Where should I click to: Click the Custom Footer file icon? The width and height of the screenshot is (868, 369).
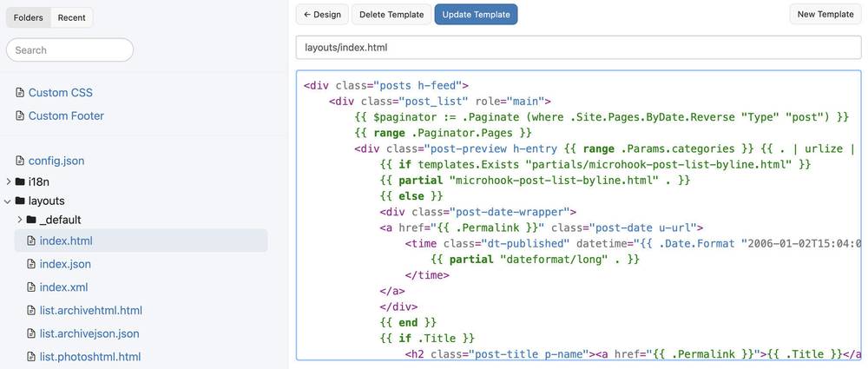pyautogui.click(x=20, y=115)
